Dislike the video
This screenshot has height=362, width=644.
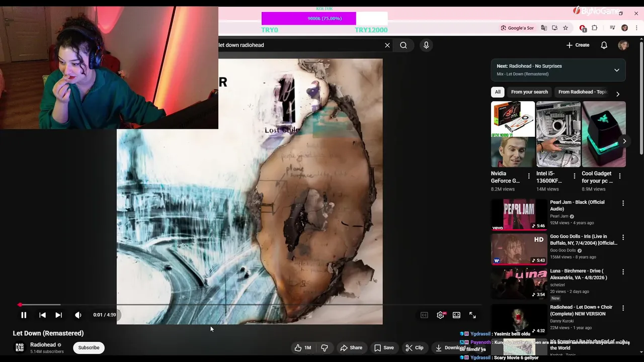pos(325,347)
